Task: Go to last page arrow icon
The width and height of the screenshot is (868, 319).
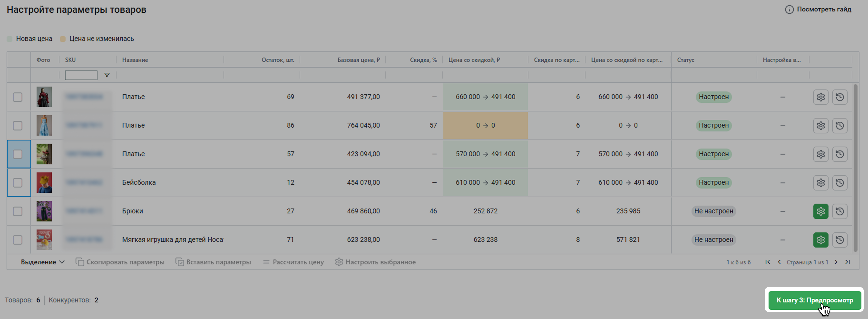Action: click(848, 262)
